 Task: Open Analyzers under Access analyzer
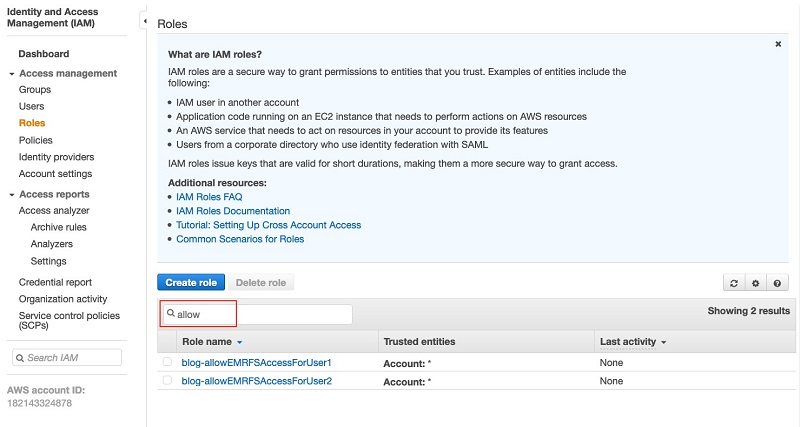(x=52, y=244)
